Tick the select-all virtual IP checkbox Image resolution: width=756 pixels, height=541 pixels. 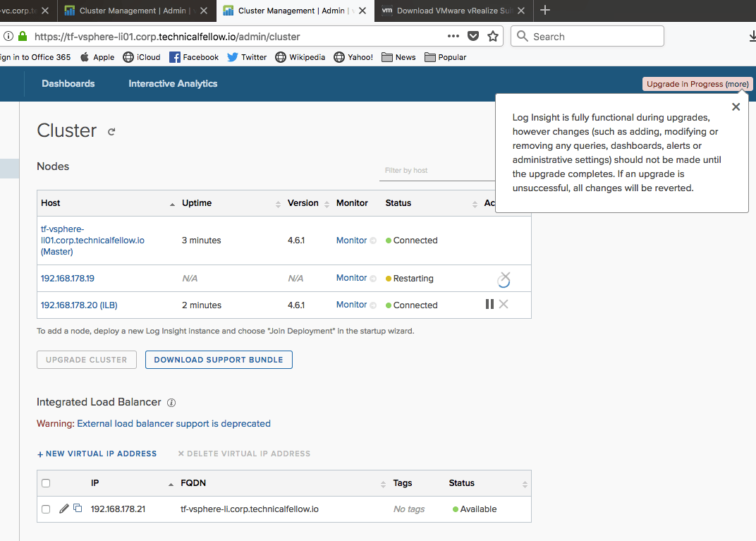point(46,483)
